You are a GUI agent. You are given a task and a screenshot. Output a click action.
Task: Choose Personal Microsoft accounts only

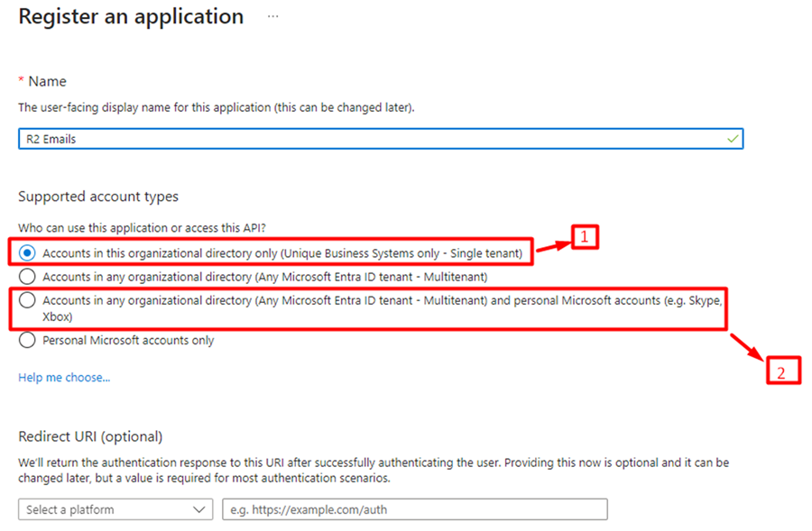click(27, 341)
